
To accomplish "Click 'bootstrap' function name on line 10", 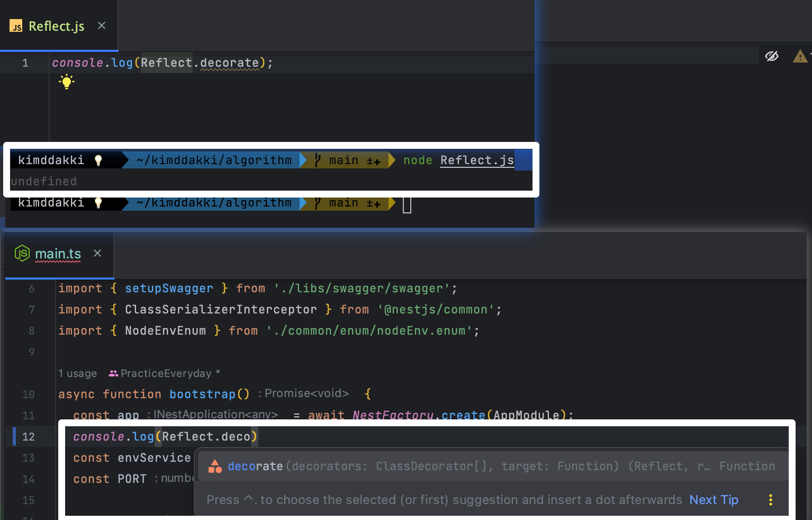I will pos(202,395).
